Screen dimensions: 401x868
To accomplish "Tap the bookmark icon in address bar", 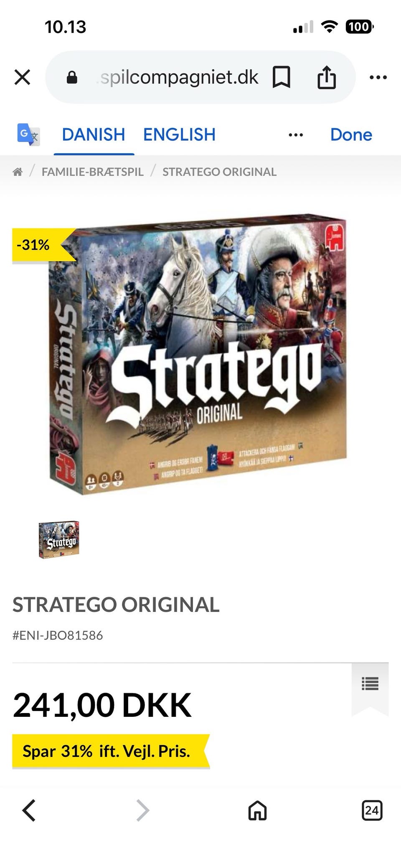I will 281,77.
